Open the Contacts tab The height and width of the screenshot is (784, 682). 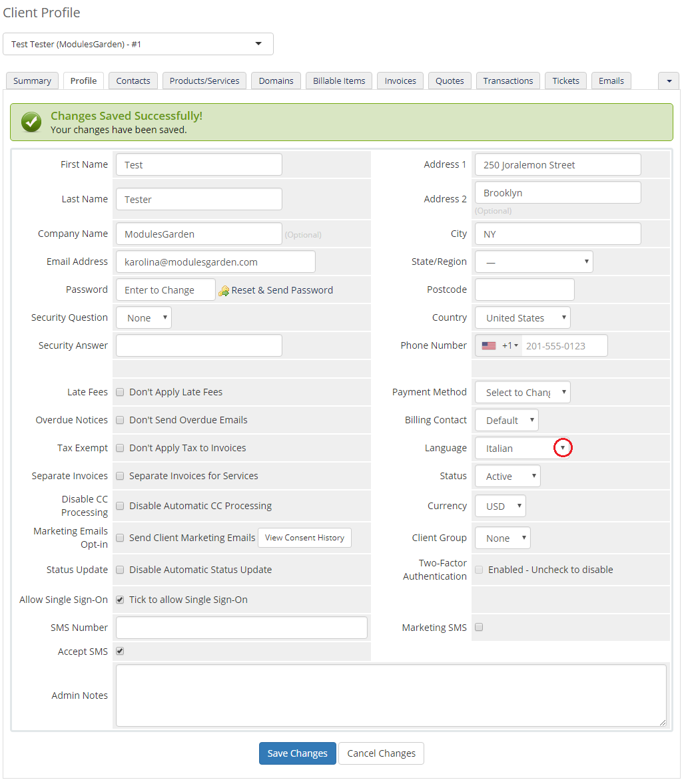pyautogui.click(x=133, y=81)
